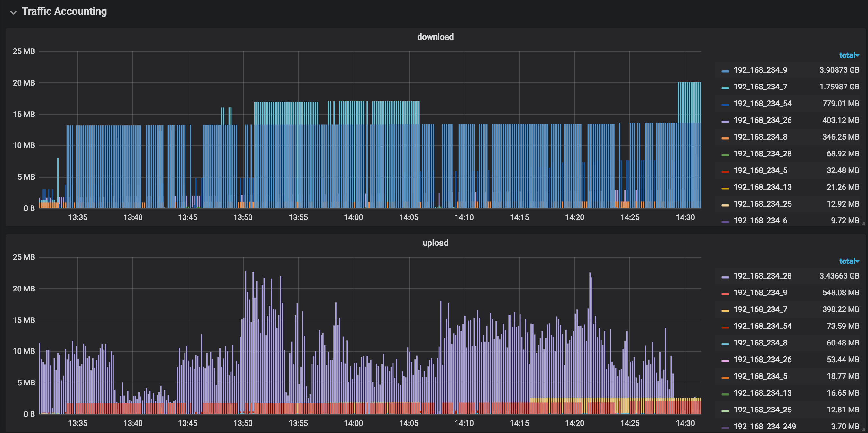Select 192_168_234_249 entry in upload legend
868x433 pixels.
pyautogui.click(x=764, y=426)
